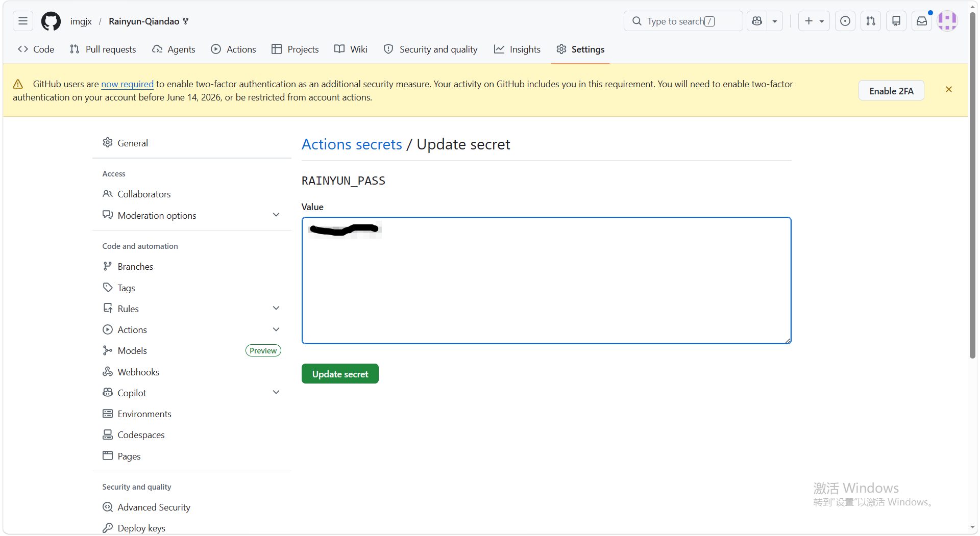Click the scrollbar down arrow
The image size is (980, 536).
click(x=973, y=528)
